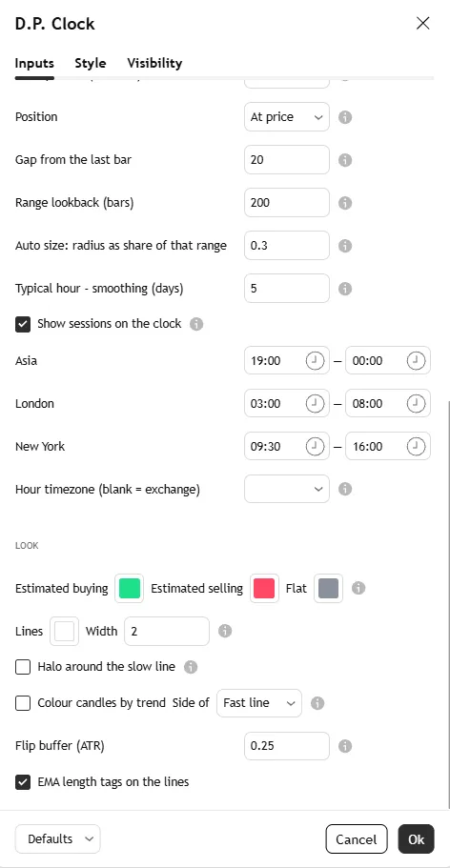Uncheck Show sessions on the clock
The image size is (450, 868).
tap(23, 324)
